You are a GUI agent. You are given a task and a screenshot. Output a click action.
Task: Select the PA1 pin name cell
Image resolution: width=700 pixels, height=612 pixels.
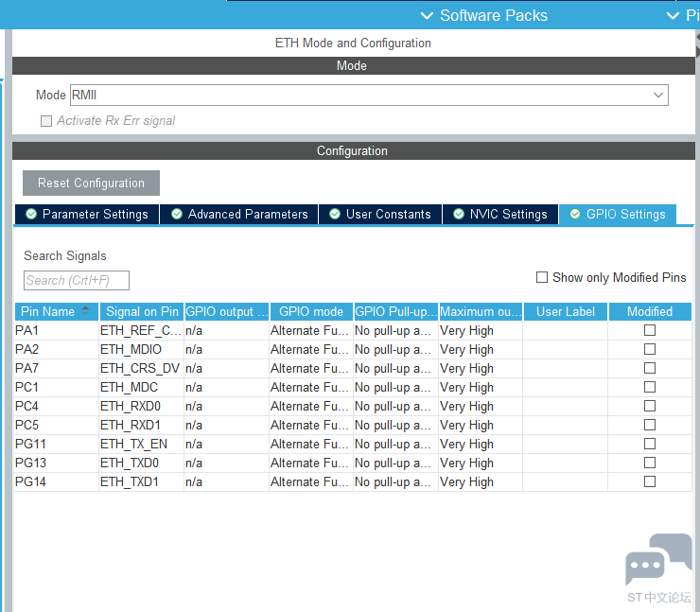click(56, 331)
